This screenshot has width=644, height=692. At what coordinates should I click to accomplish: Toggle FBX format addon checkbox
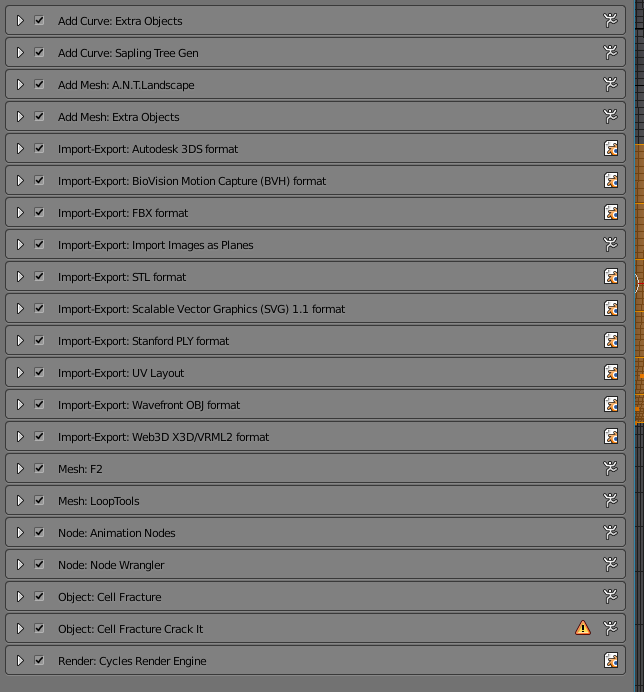coord(39,212)
